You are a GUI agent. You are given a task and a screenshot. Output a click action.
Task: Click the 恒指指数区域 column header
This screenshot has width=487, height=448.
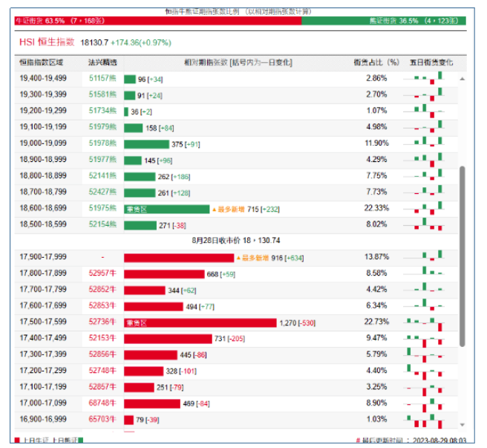click(x=42, y=62)
